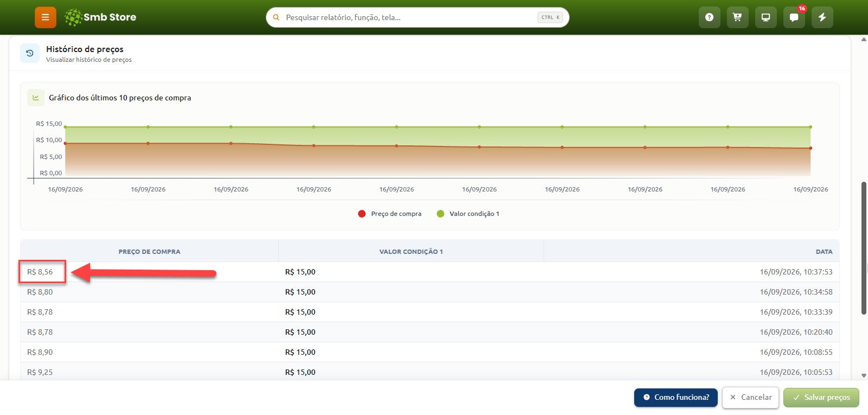Click the R$ 15,00 value in the 10:37:53 row
The width and height of the screenshot is (868, 415).
tap(300, 272)
